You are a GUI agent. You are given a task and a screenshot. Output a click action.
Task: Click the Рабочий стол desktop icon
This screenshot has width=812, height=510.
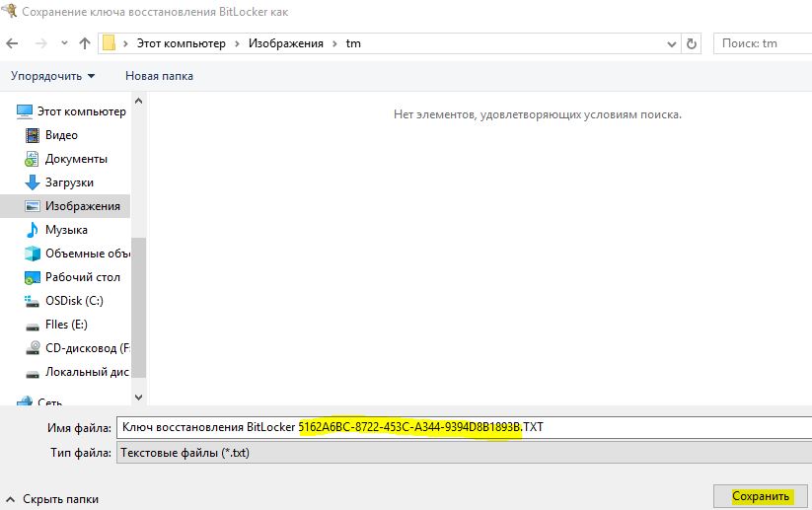pyautogui.click(x=33, y=278)
